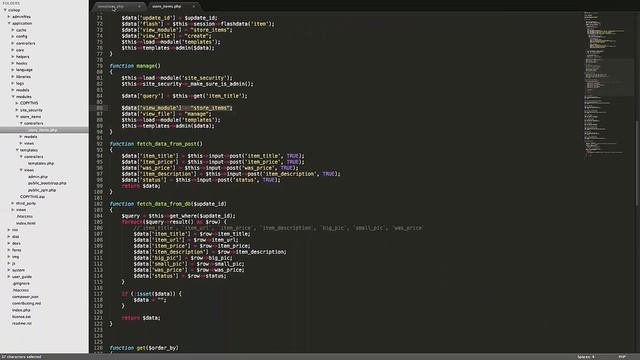Close the store_items.php tab

tap(193, 7)
